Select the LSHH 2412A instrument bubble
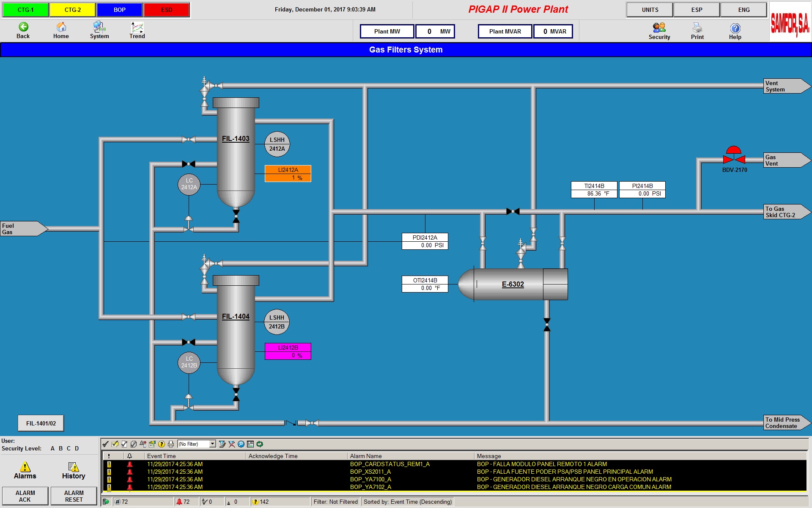812x508 pixels. 277,144
